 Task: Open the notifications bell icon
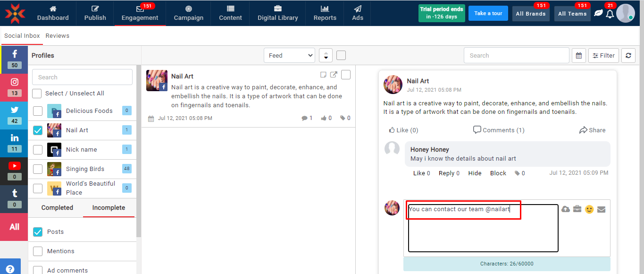(610, 14)
